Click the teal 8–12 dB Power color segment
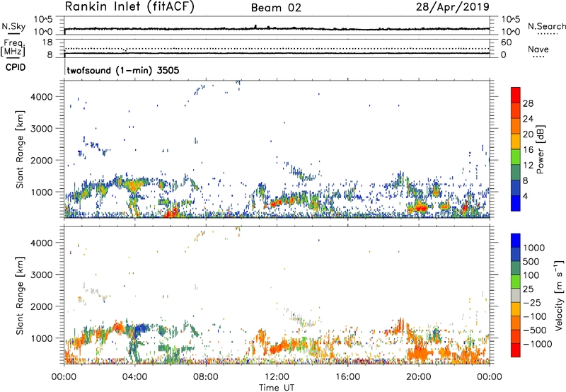 [x=516, y=172]
